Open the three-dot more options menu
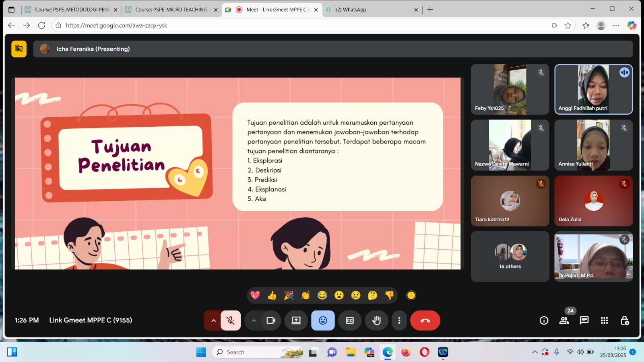The width and height of the screenshot is (644, 362). [399, 321]
